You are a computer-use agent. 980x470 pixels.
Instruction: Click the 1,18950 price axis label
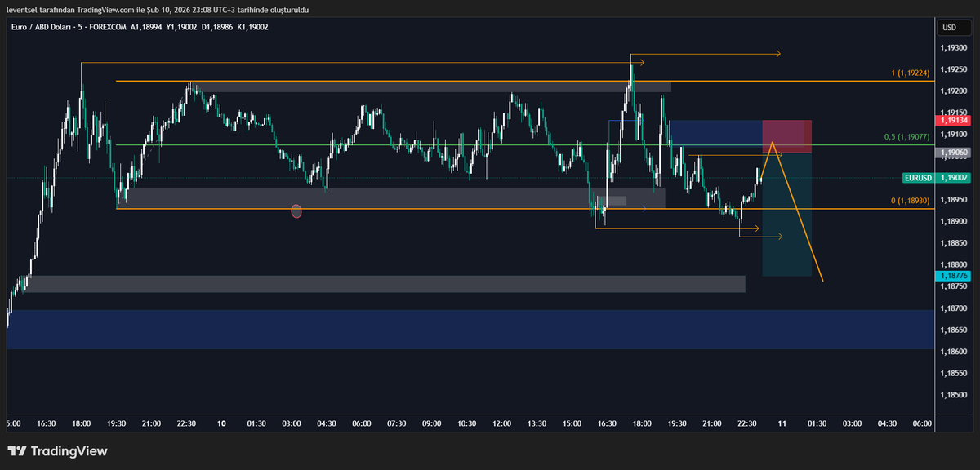tap(954, 200)
